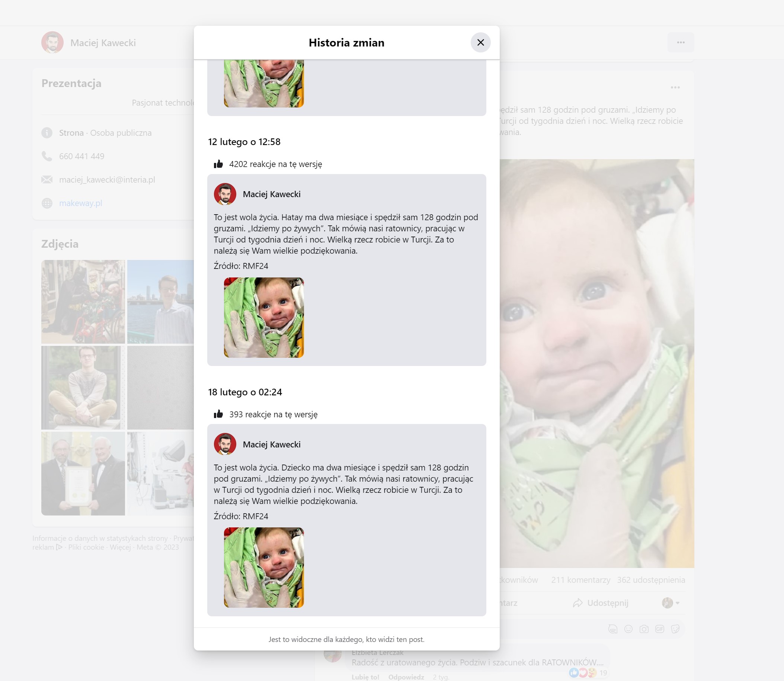Open the post options three-dots menu
This screenshot has height=681, width=784.
click(675, 87)
